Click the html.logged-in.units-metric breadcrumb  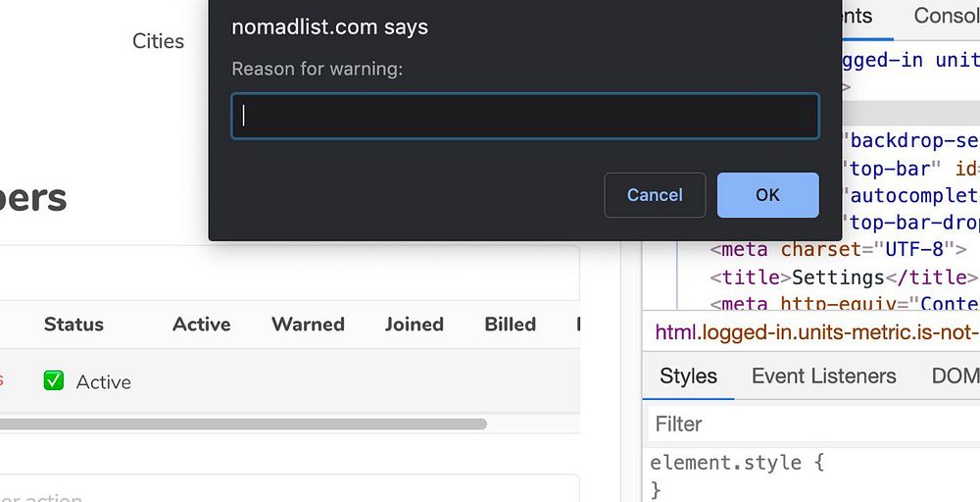[817, 332]
